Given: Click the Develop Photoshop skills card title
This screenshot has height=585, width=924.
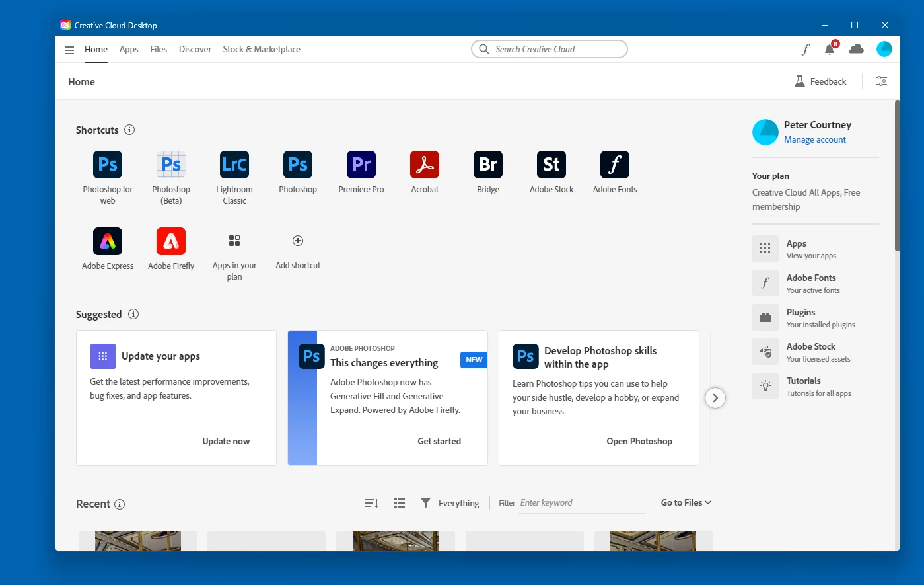Looking at the screenshot, I should tap(600, 358).
